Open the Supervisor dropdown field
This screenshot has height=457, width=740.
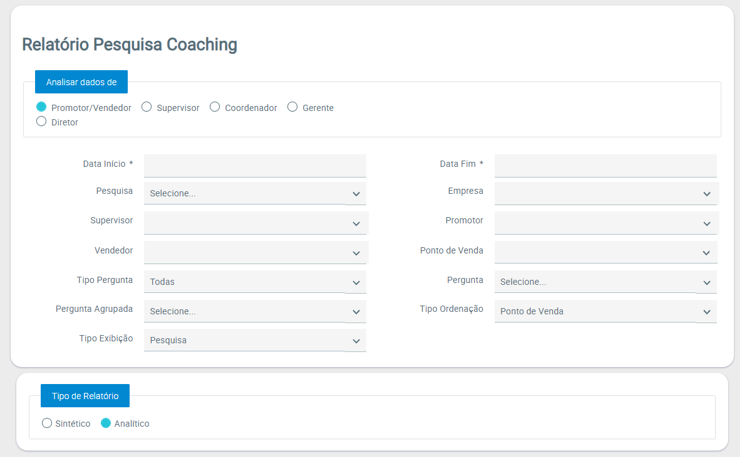click(255, 222)
